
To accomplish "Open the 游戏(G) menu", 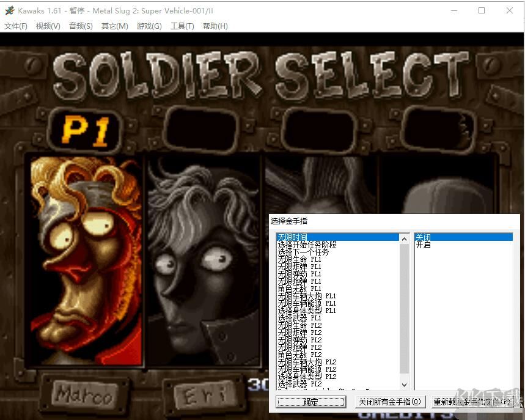I will [x=149, y=26].
